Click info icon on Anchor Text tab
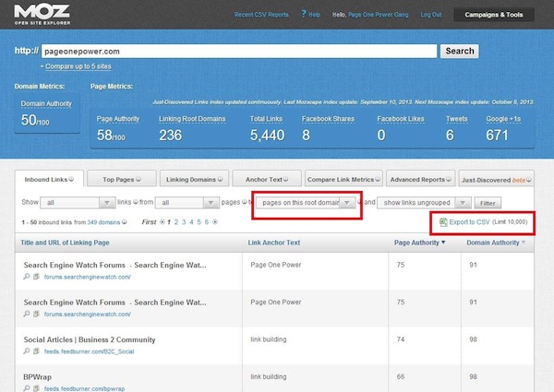The height and width of the screenshot is (392, 554). [285, 179]
